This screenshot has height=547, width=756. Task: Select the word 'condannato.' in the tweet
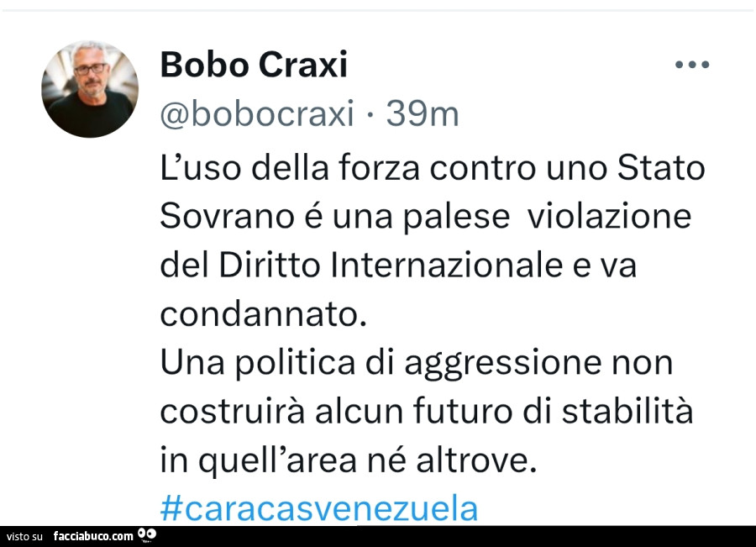pyautogui.click(x=263, y=314)
